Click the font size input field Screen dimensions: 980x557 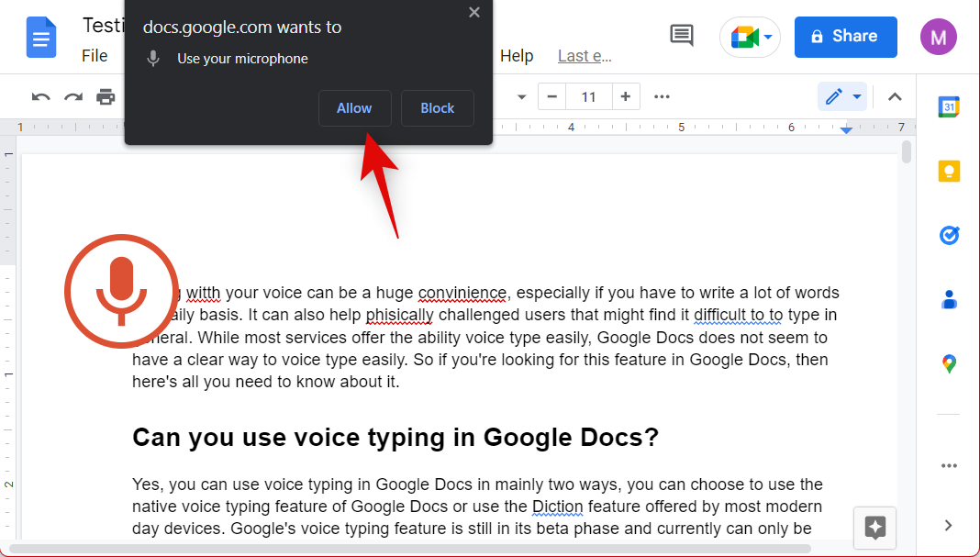coord(589,97)
